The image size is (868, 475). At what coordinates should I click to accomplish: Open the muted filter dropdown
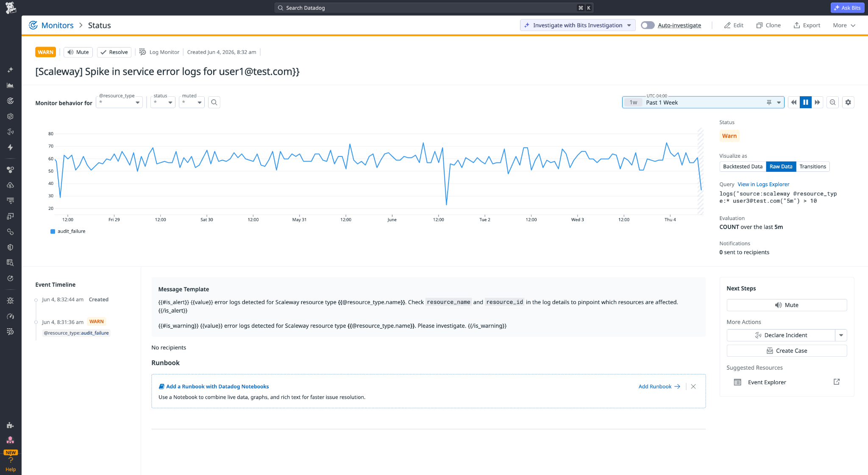point(192,102)
